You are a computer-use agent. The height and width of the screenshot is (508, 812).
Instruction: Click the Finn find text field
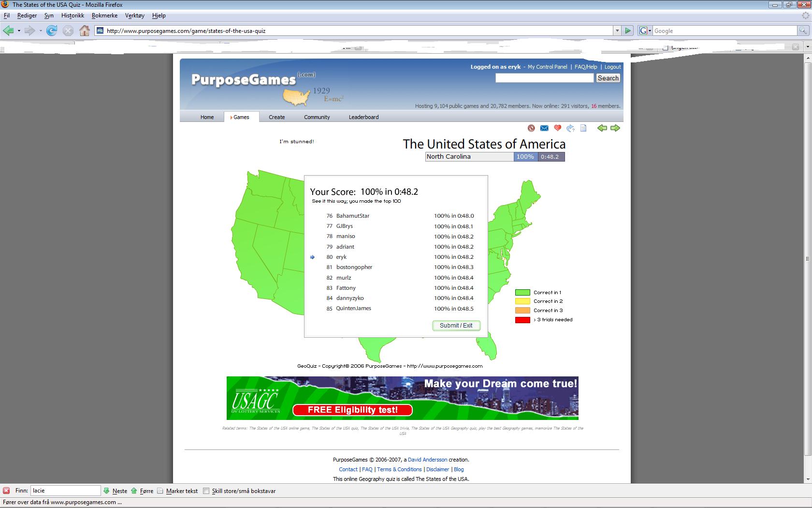66,491
